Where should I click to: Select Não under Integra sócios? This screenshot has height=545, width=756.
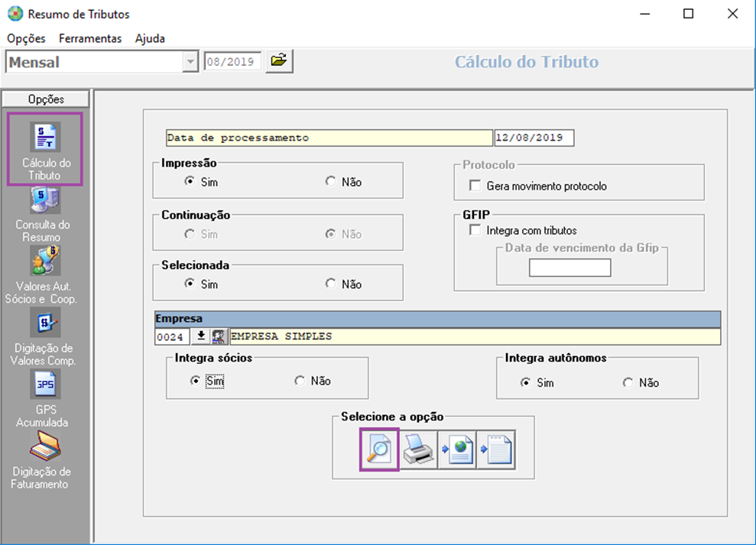[x=300, y=381]
